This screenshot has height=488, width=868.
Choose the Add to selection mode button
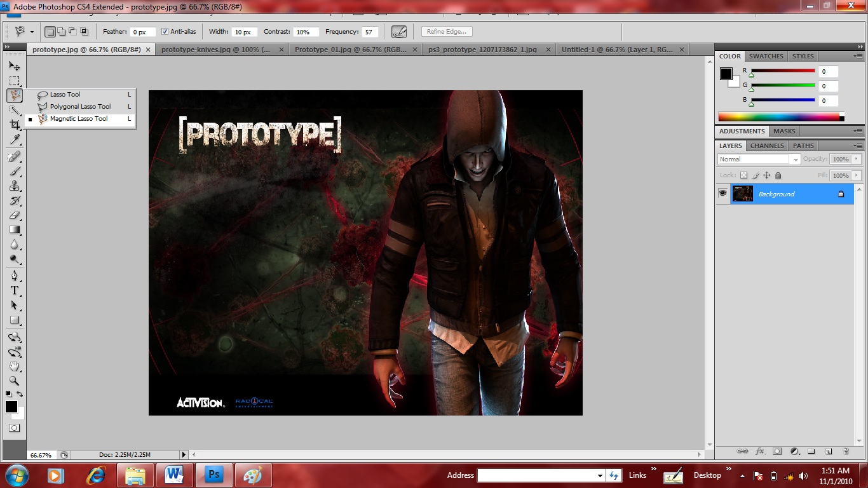coord(61,32)
